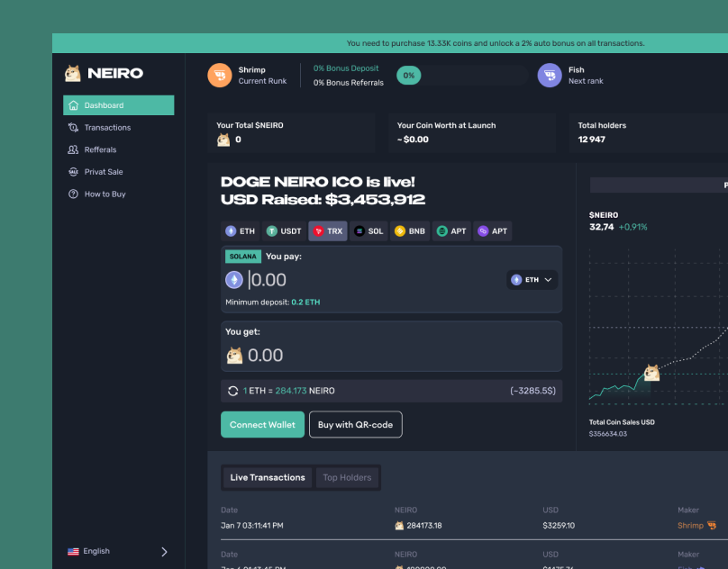Screen dimensions: 728x569
Task: Open the How to Buy guide
Action: click(x=96, y=194)
